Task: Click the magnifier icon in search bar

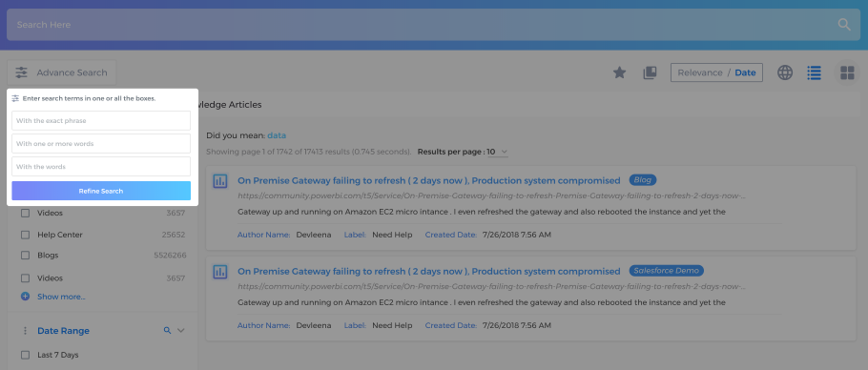Action: 843,25
